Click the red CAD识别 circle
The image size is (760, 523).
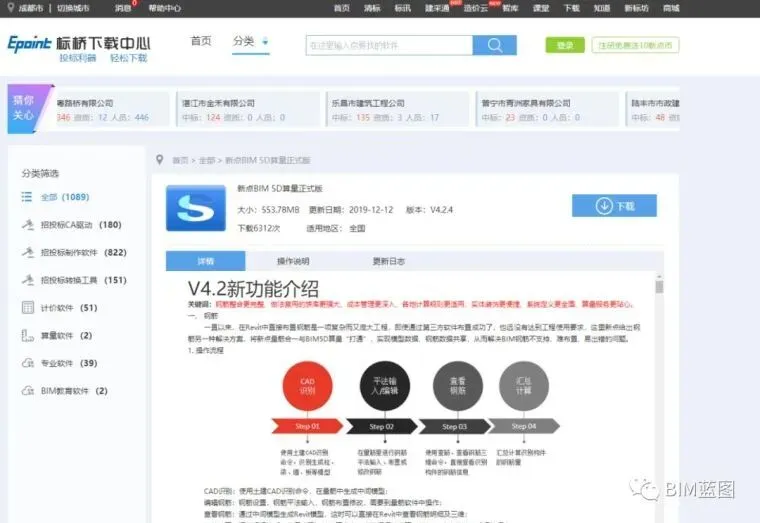pos(307,386)
